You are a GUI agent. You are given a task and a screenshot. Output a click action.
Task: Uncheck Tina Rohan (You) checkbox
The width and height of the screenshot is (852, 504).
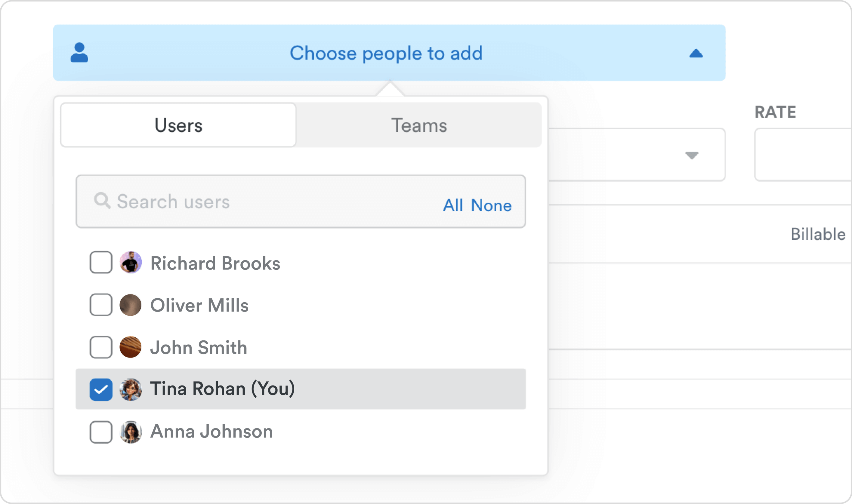101,389
